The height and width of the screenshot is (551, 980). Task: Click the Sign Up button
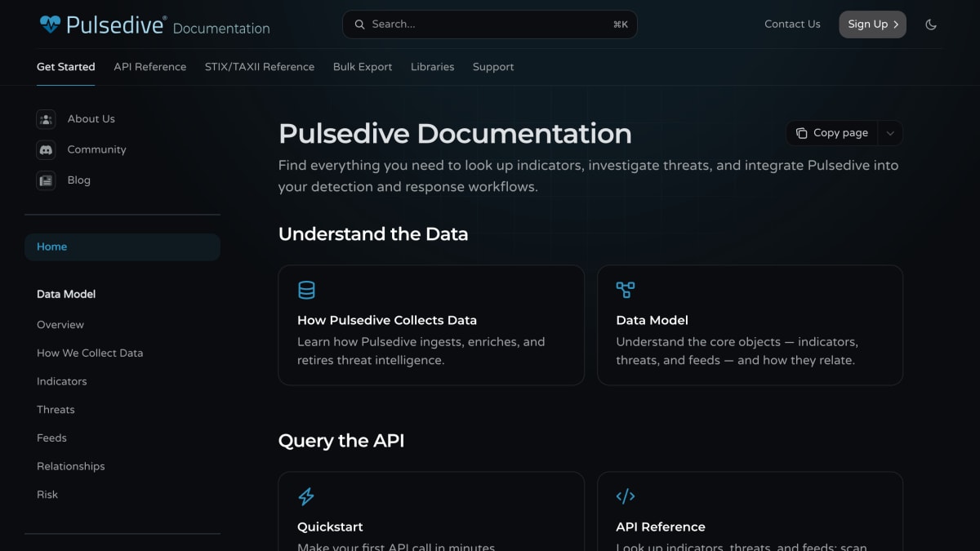tap(872, 24)
